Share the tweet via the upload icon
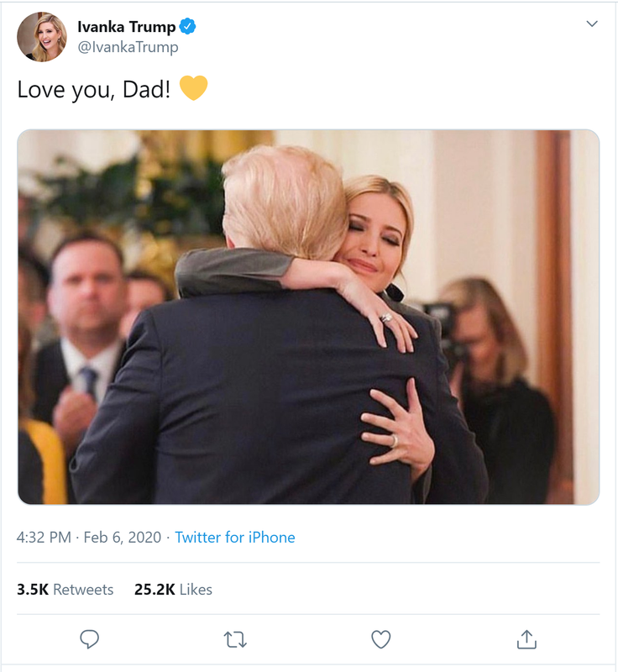 click(x=526, y=639)
